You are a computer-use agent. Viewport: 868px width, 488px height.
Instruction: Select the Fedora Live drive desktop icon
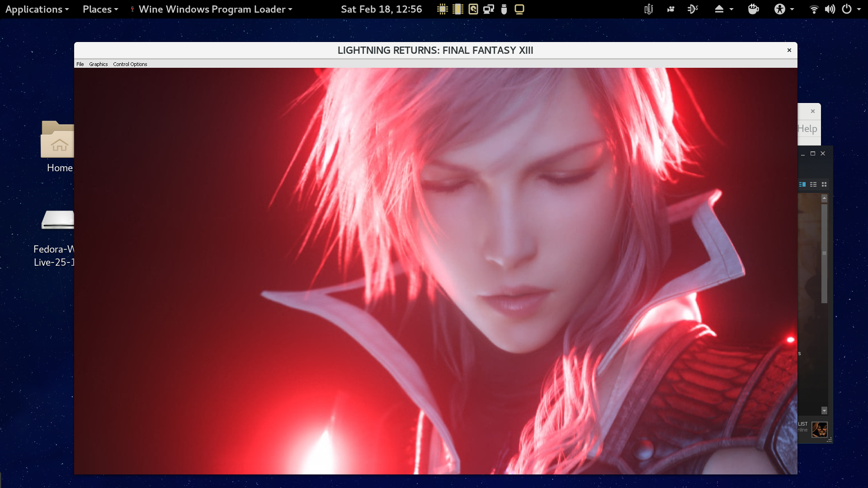tap(55, 239)
